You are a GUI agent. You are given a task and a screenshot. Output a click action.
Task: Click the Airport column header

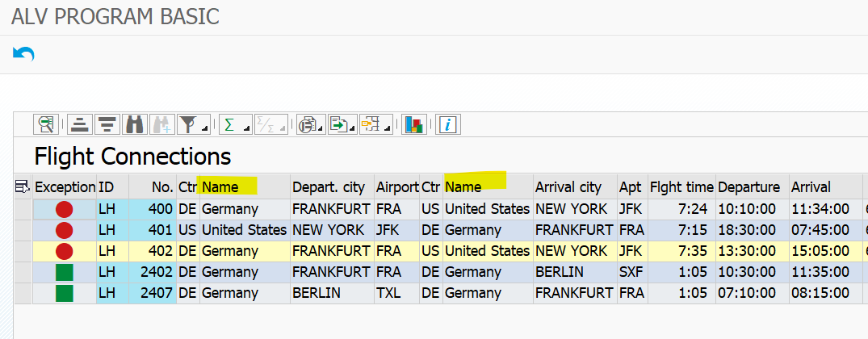coord(397,187)
